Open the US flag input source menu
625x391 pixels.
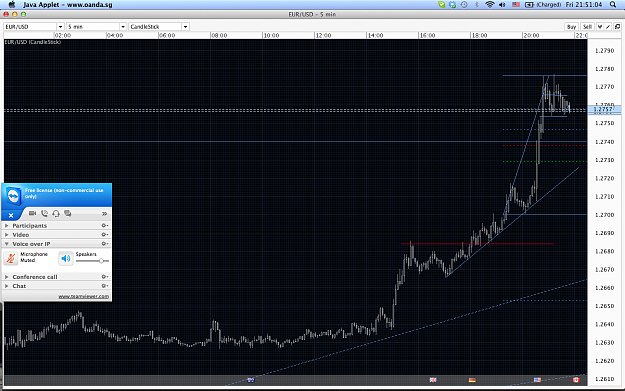[x=516, y=5]
